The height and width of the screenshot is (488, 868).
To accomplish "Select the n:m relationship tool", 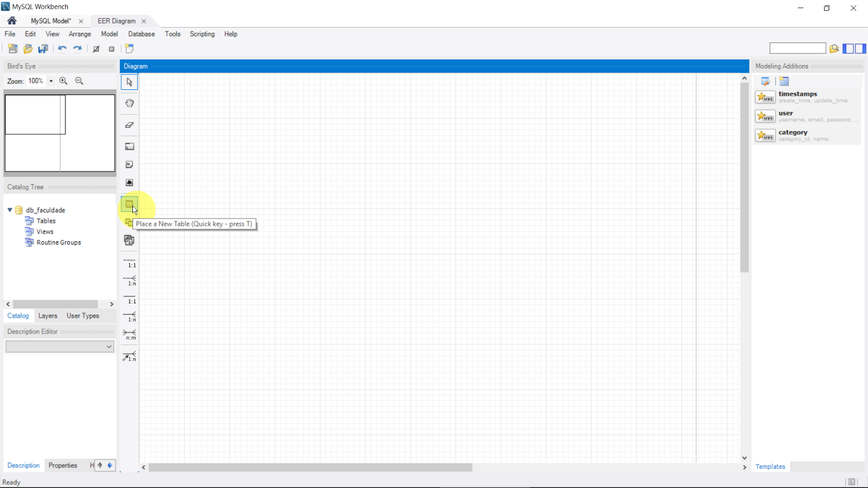I will (130, 335).
